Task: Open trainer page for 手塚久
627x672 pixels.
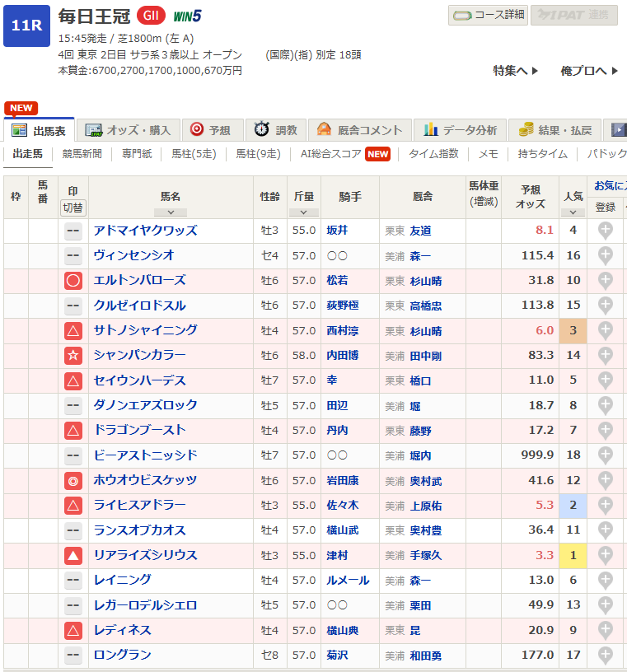Action: click(425, 555)
